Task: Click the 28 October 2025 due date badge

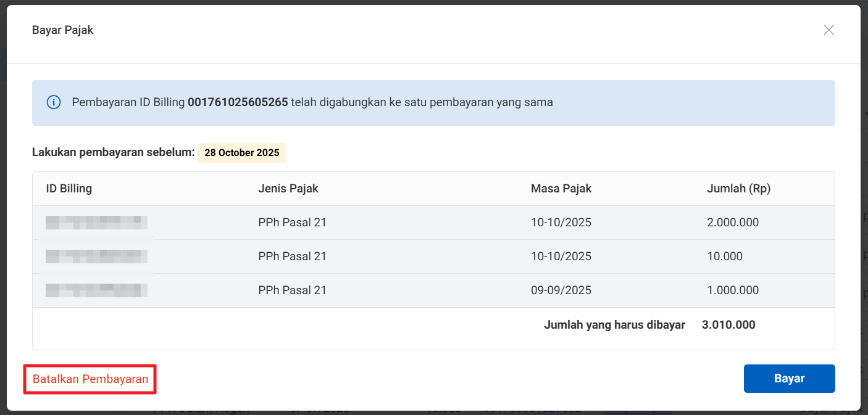Action: [241, 153]
